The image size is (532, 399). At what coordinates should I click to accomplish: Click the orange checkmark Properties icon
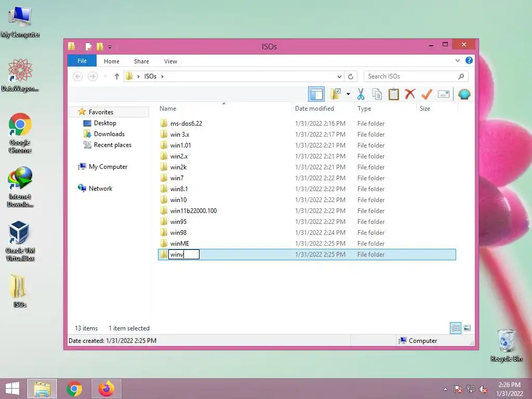click(427, 94)
